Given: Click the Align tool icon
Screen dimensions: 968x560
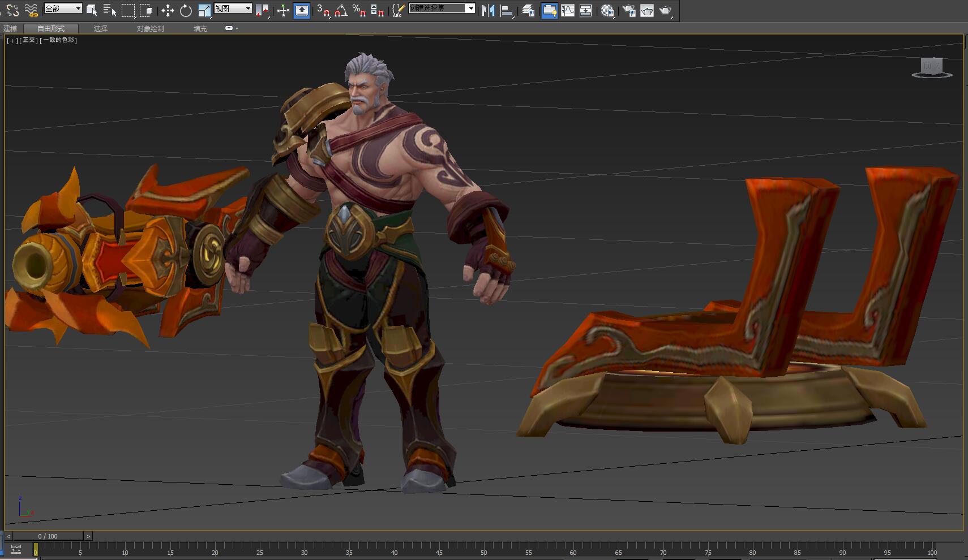Looking at the screenshot, I should (x=507, y=10).
